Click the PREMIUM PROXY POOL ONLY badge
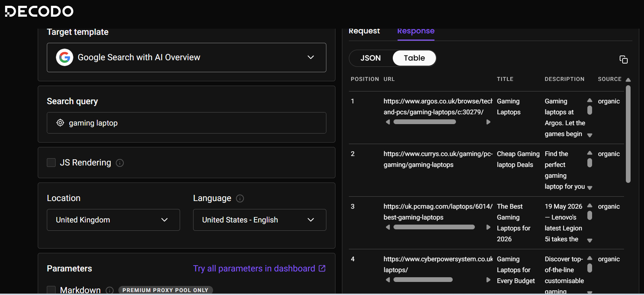Screen dimensions: 644x295 pos(166,290)
